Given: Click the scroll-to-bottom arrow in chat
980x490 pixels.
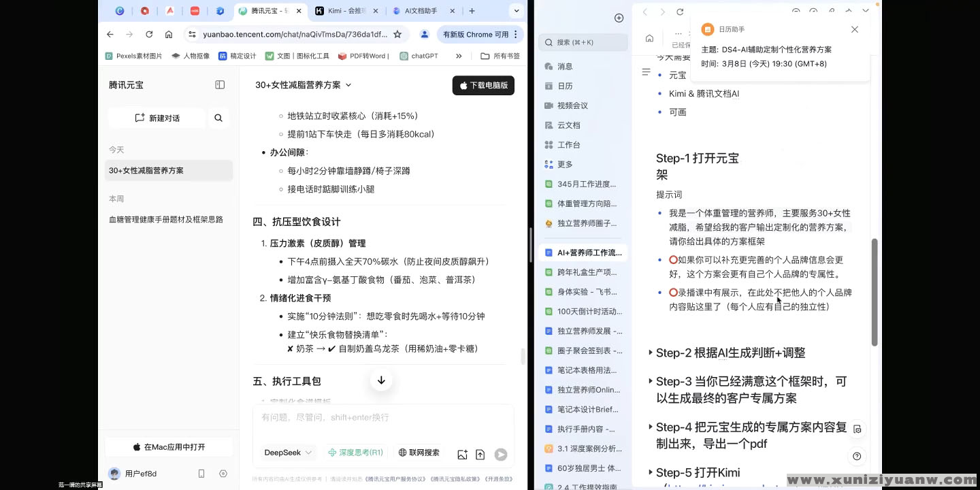Looking at the screenshot, I should click(x=381, y=380).
